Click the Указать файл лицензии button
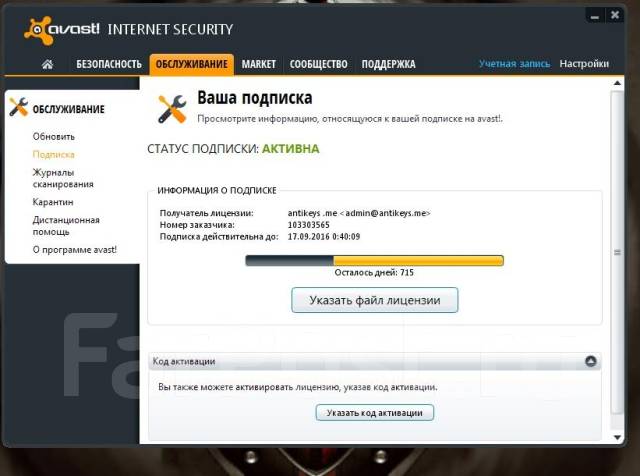The width and height of the screenshot is (640, 476). [375, 300]
